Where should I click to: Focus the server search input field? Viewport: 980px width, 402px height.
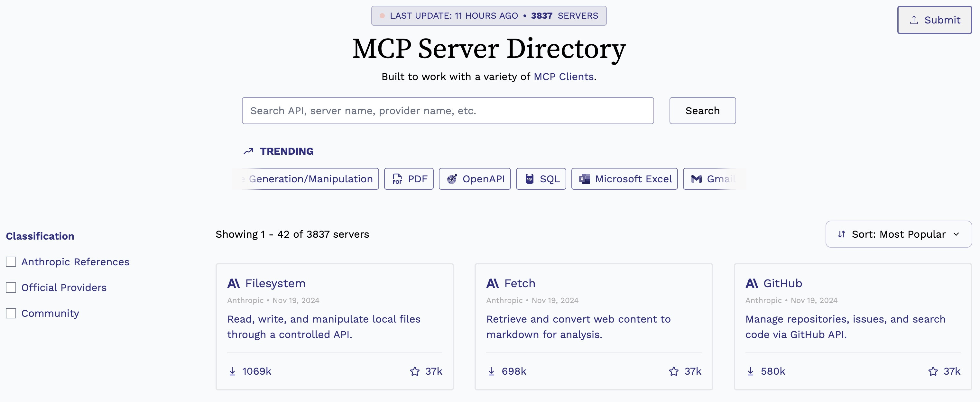point(448,111)
